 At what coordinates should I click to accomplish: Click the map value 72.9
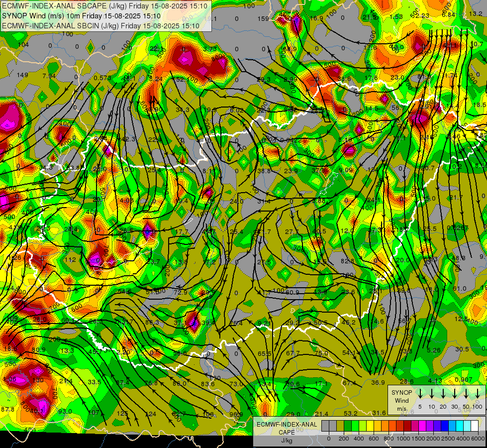(x=181, y=292)
